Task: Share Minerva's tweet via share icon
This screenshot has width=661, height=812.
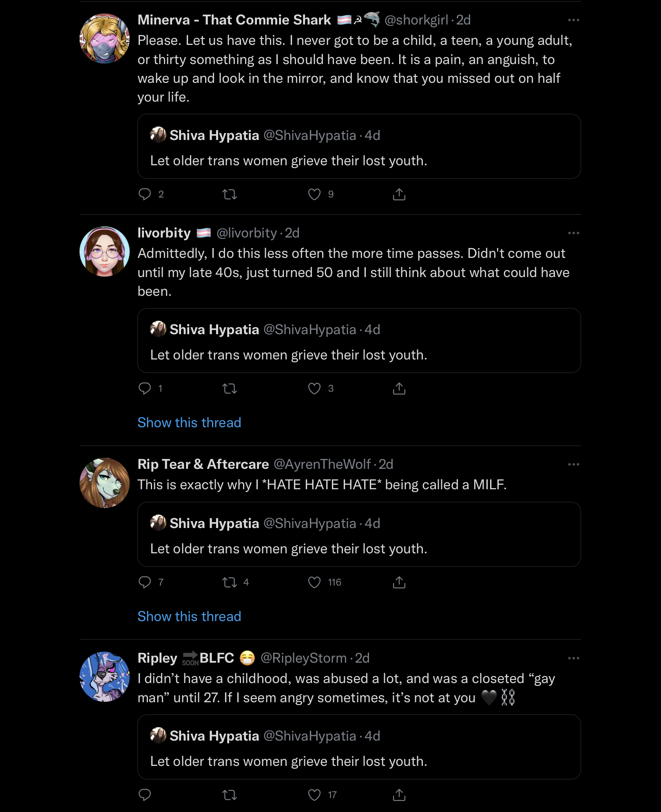Action: [399, 194]
